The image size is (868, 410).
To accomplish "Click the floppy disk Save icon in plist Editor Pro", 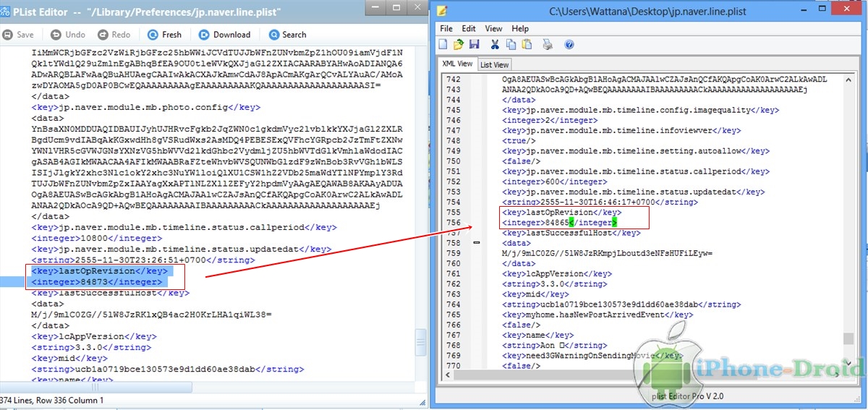I will tap(475, 45).
